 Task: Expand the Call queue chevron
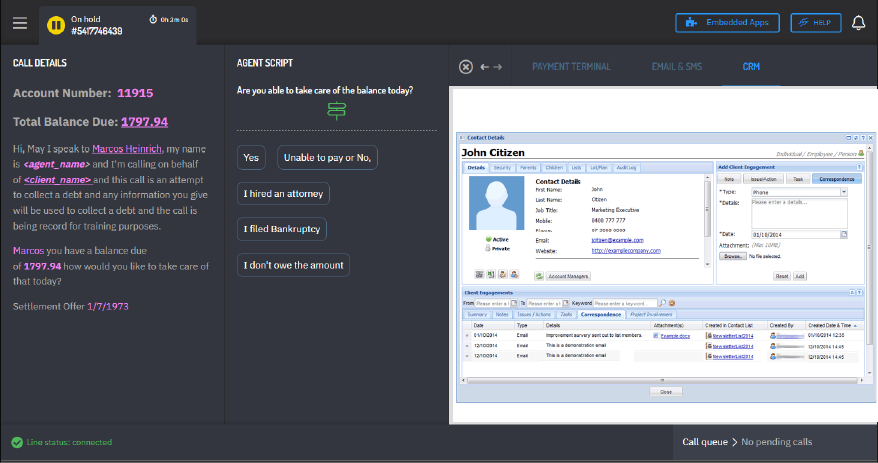(x=735, y=442)
